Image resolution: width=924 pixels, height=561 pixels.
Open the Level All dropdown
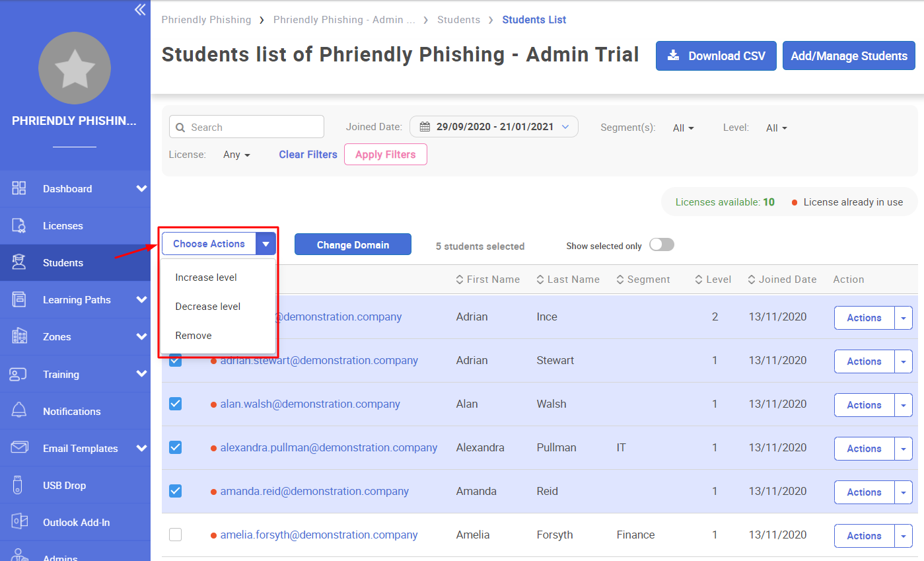point(777,128)
